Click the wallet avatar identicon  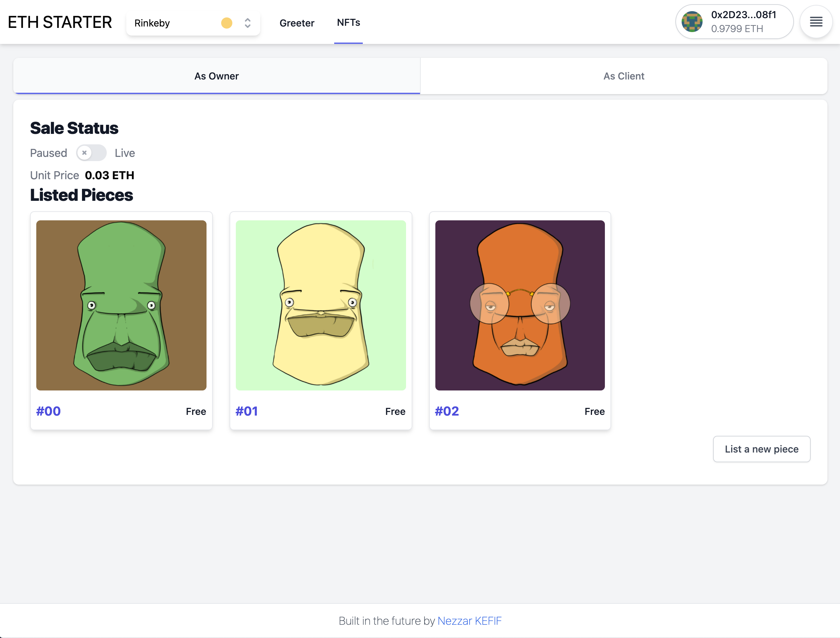pos(691,22)
